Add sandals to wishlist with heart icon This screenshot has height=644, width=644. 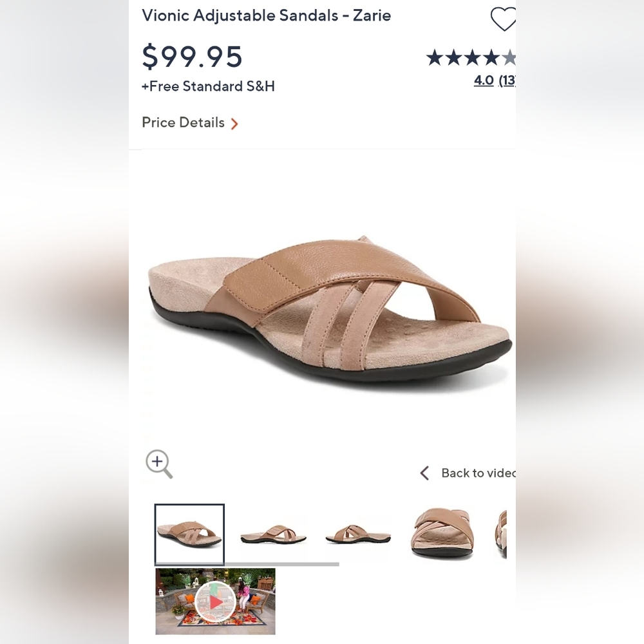pos(503,19)
